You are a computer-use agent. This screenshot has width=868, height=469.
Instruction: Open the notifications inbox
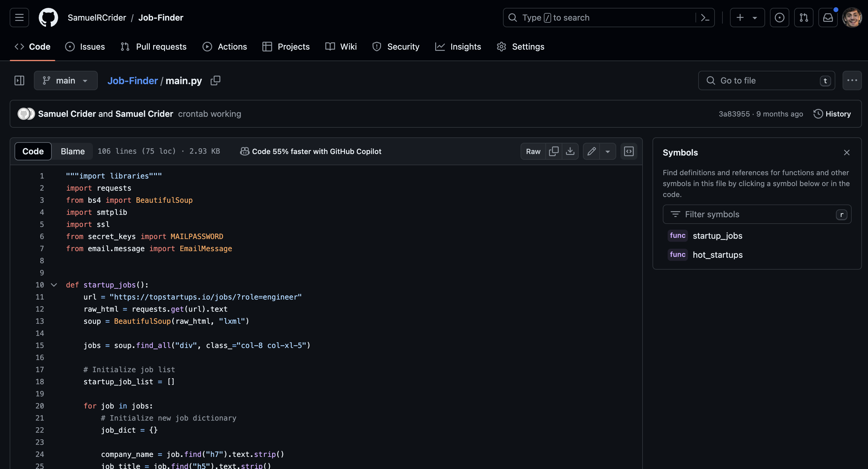point(828,18)
